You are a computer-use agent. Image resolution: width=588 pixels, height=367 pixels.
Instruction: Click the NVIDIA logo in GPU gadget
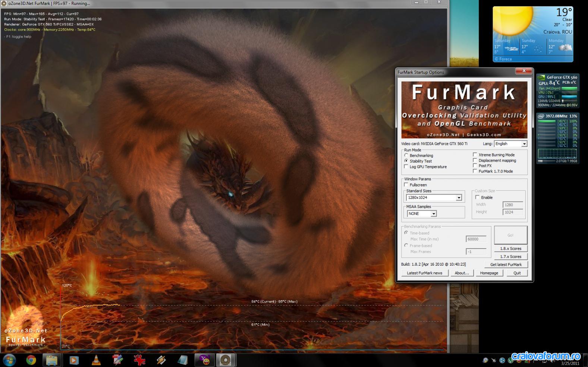[541, 77]
